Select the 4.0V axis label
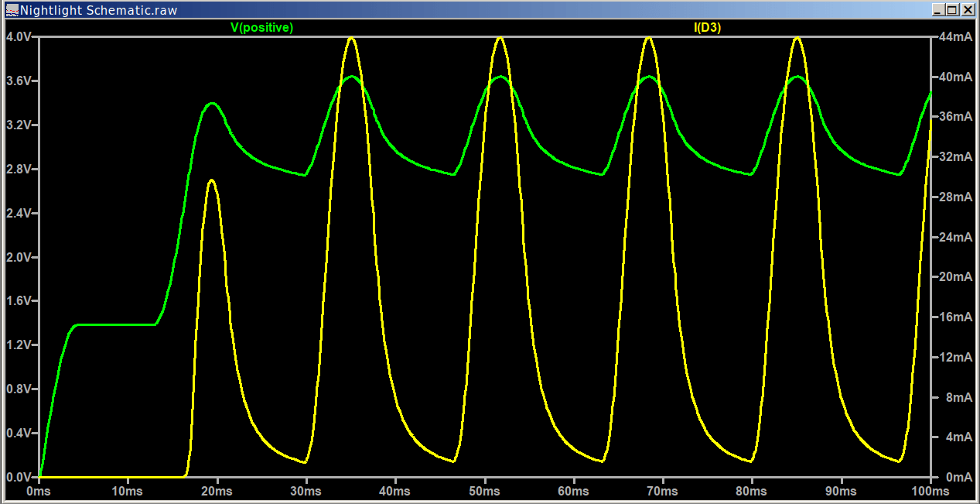 click(x=17, y=34)
